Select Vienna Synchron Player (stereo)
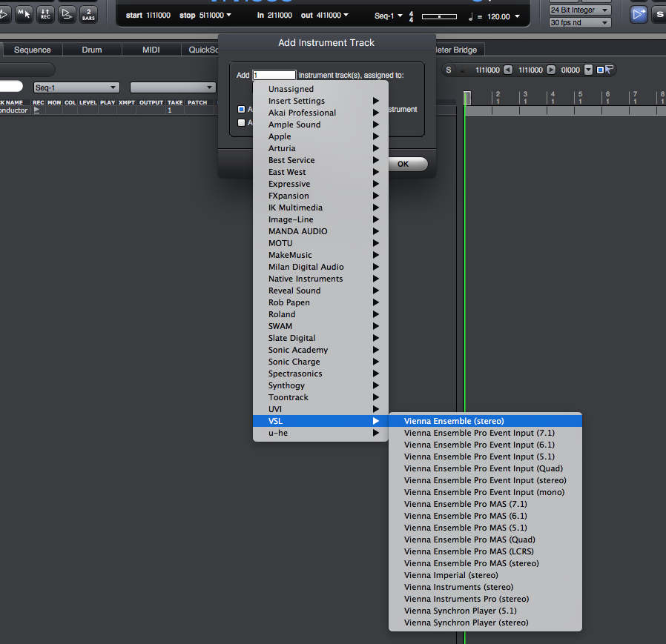 (486, 623)
